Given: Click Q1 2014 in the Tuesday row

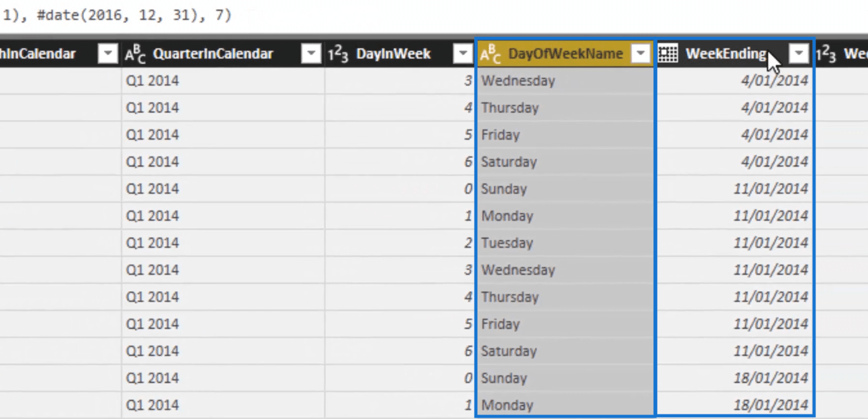Looking at the screenshot, I should tap(223, 243).
